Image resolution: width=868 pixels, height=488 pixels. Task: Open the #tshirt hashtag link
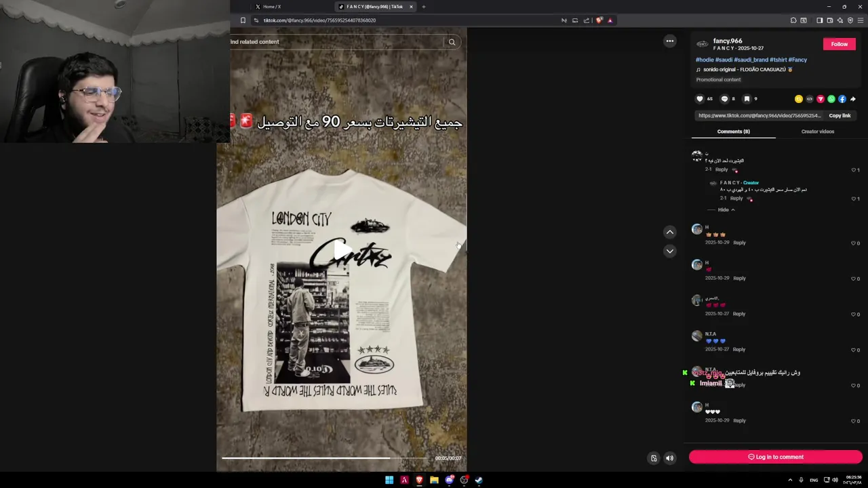pos(778,60)
